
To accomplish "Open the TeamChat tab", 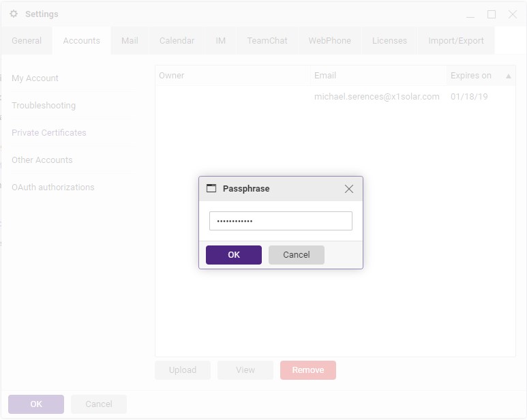I will pos(267,41).
